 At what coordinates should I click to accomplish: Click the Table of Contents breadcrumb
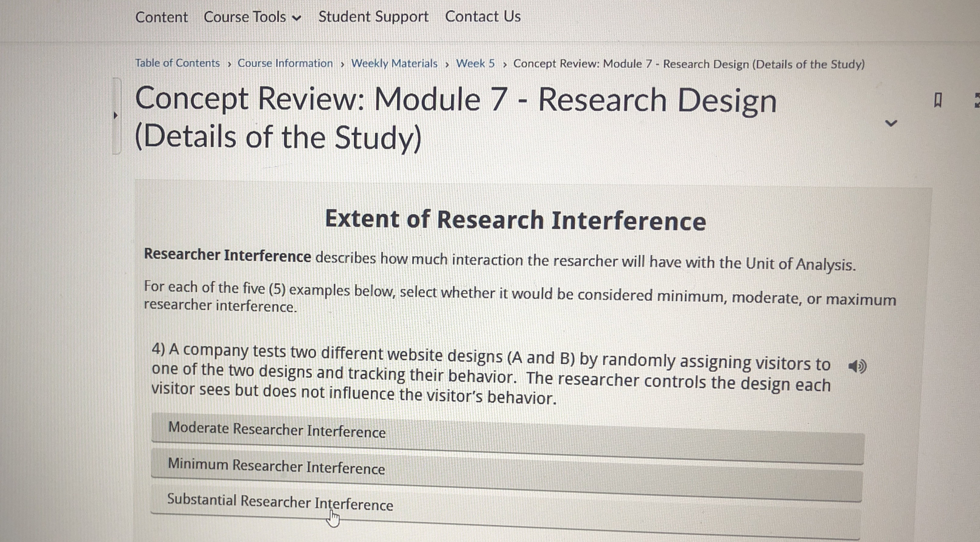[x=177, y=63]
